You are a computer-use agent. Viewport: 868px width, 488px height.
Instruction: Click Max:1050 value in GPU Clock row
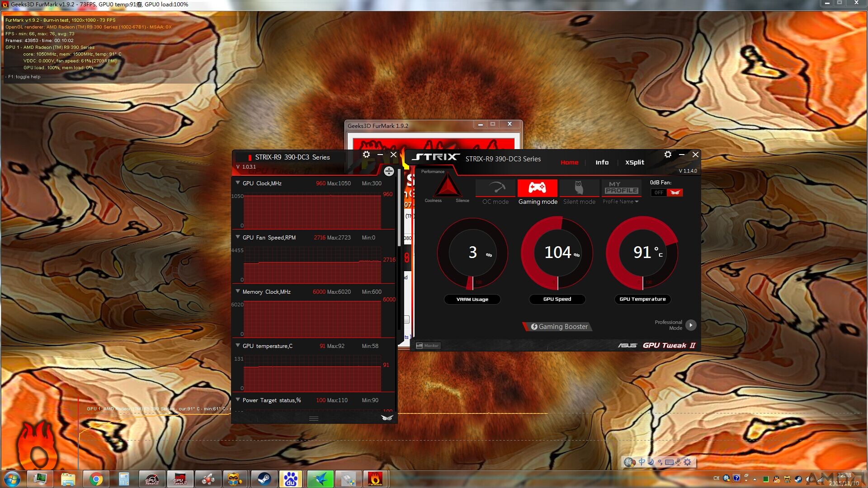(x=339, y=183)
